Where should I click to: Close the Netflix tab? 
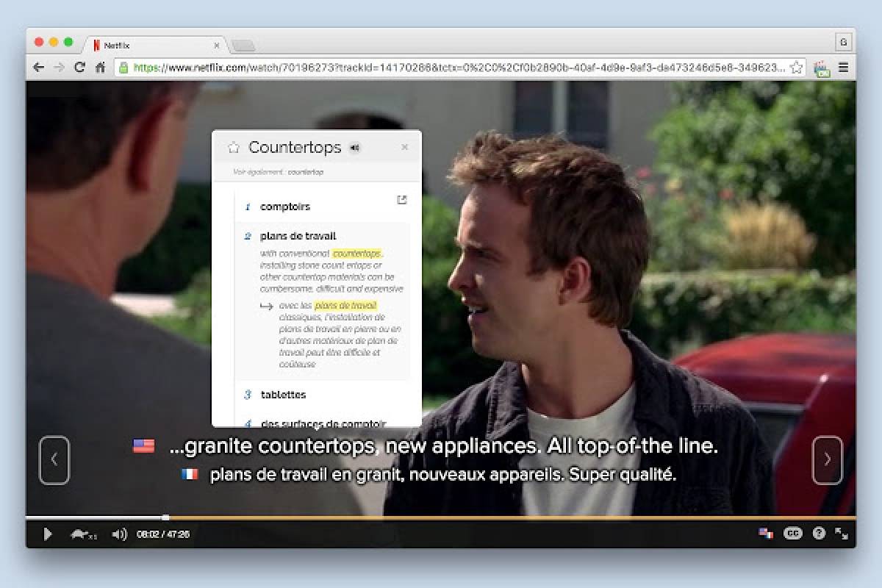click(x=215, y=46)
